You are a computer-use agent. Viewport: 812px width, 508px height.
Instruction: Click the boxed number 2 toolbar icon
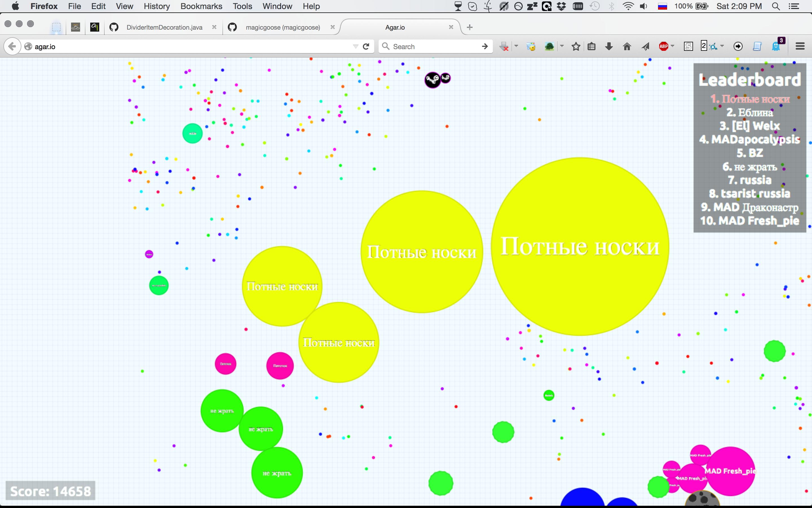point(704,46)
